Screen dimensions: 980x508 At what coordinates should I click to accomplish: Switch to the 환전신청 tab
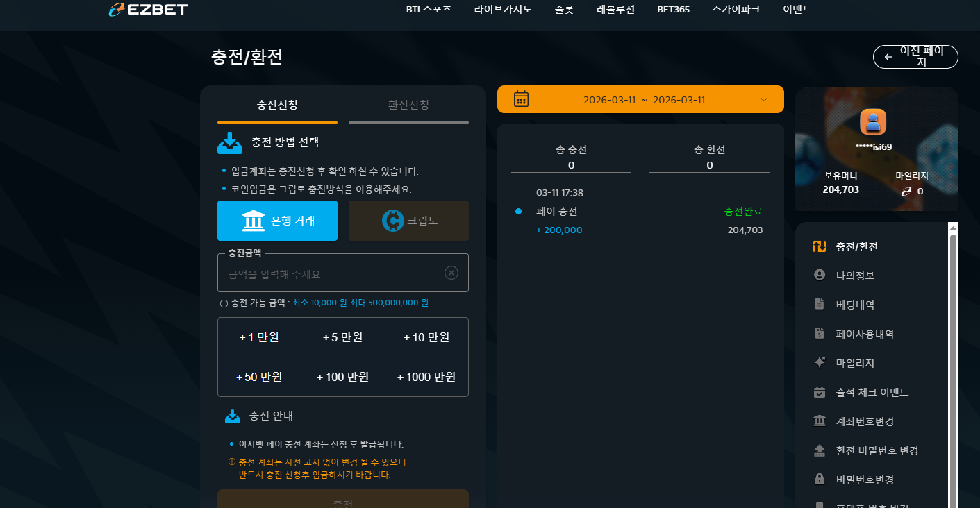point(408,105)
